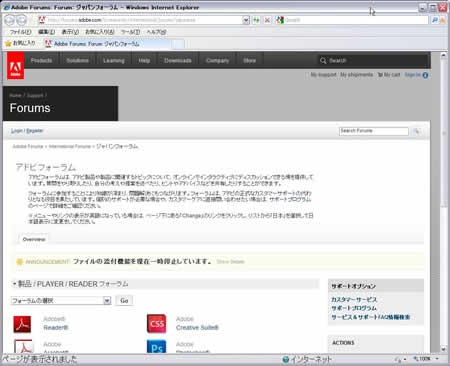
Task: Select the Company navigation item
Action: click(x=217, y=60)
